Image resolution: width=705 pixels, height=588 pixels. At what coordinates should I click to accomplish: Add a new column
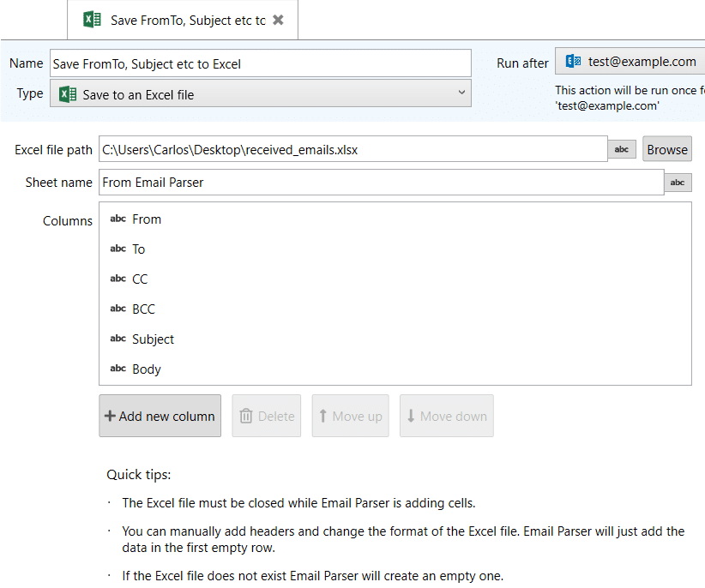160,416
